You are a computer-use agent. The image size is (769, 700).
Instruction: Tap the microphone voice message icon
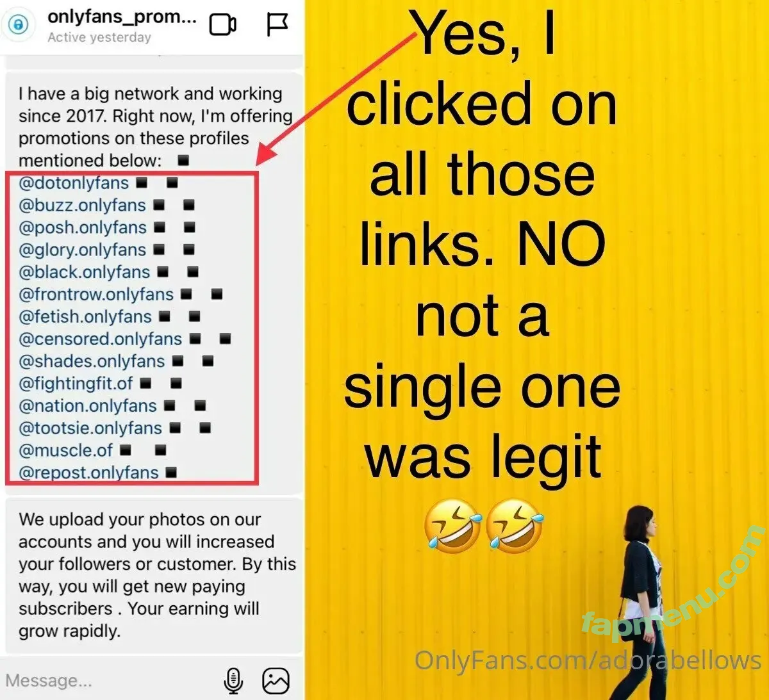[x=233, y=680]
